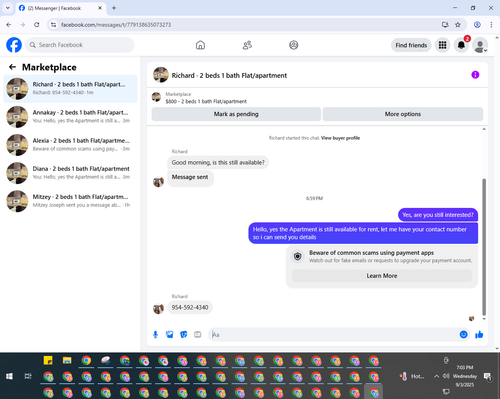
Task: Open the weather widget on taskbar
Action: pyautogui.click(x=412, y=376)
